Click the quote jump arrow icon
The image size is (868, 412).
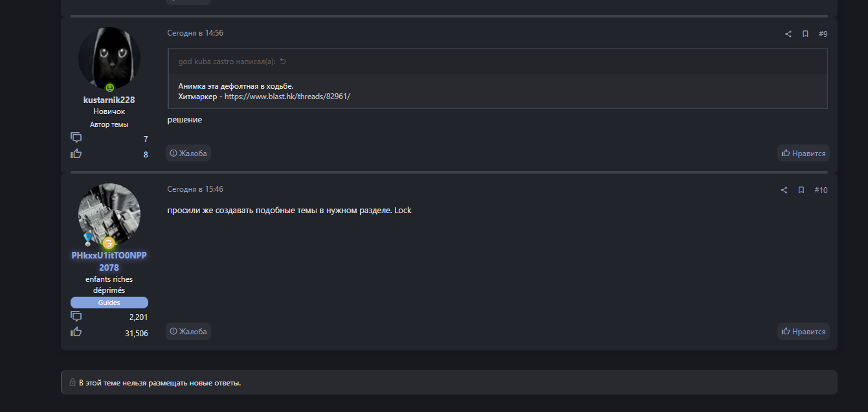coord(283,62)
